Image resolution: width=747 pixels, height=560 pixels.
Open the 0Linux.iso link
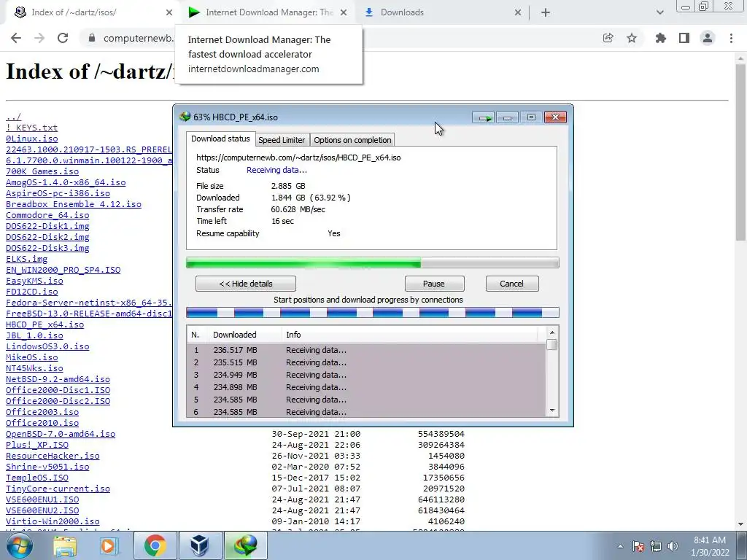pos(32,139)
